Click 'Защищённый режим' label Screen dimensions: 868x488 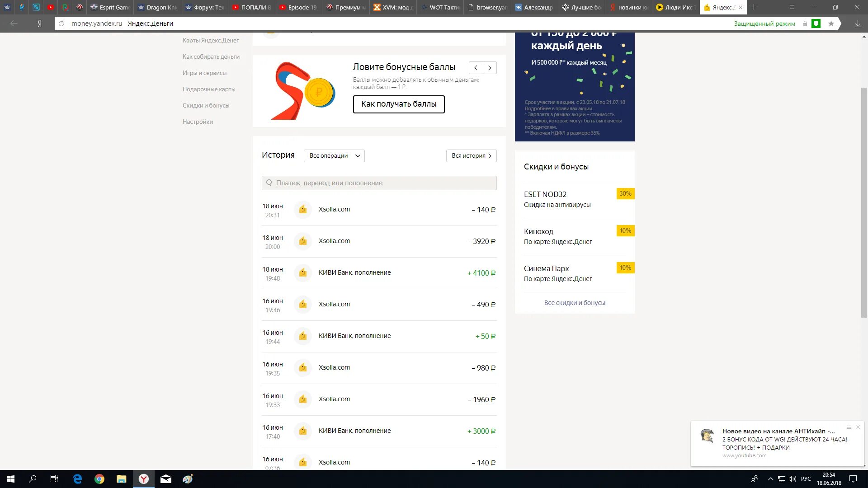pyautogui.click(x=764, y=23)
